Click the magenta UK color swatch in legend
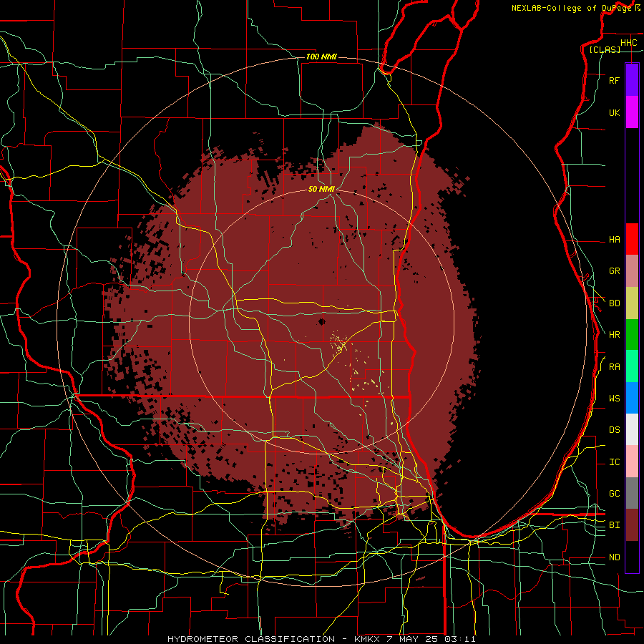The width and height of the screenshot is (644, 644). pos(632,112)
